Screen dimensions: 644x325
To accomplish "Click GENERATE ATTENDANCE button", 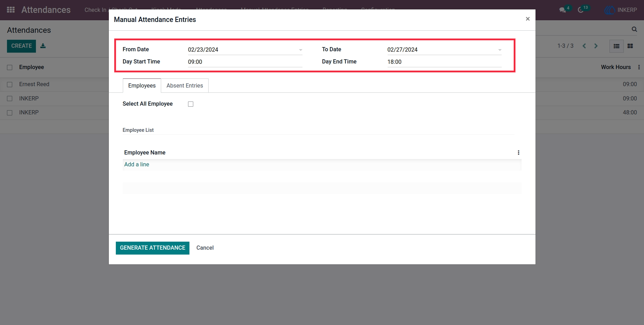I will tap(152, 248).
